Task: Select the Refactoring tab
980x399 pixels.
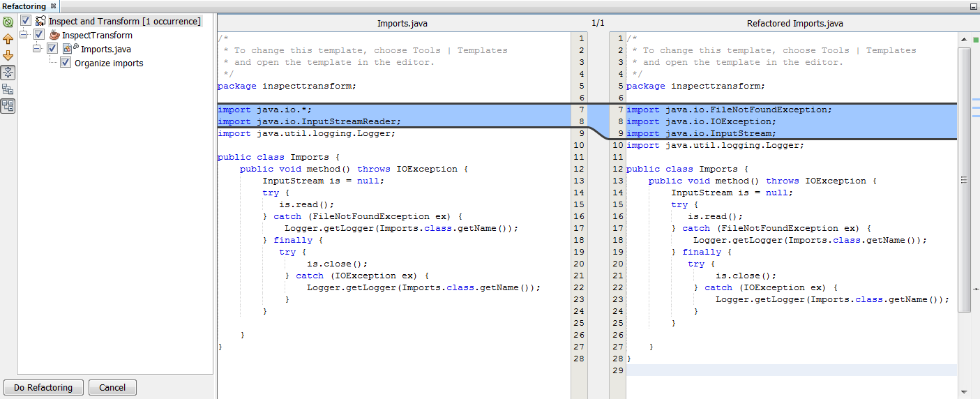Action: [24, 6]
